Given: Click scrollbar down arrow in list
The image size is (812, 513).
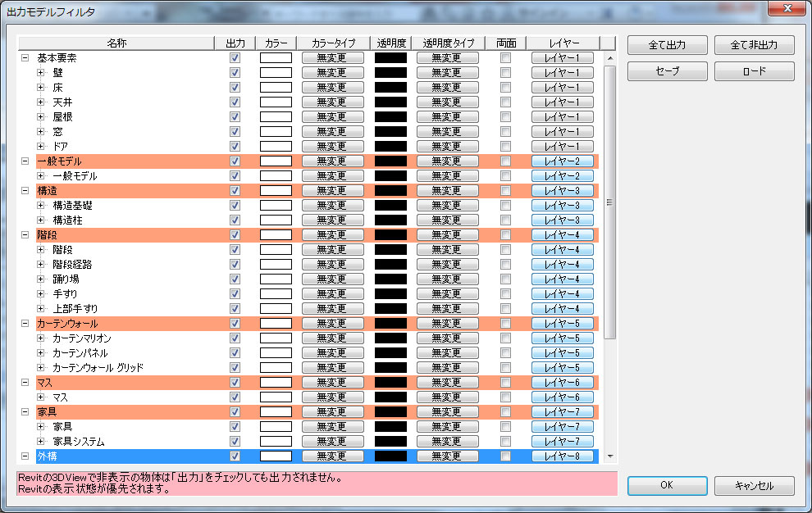Looking at the screenshot, I should coord(609,456).
